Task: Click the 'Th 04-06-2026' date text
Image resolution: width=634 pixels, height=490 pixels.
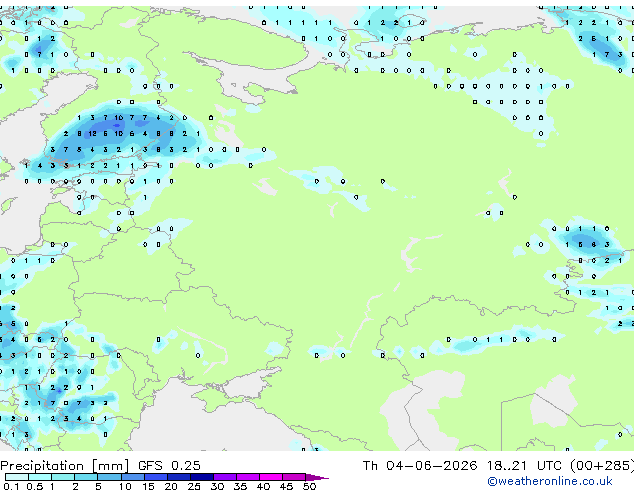Action: [x=420, y=466]
